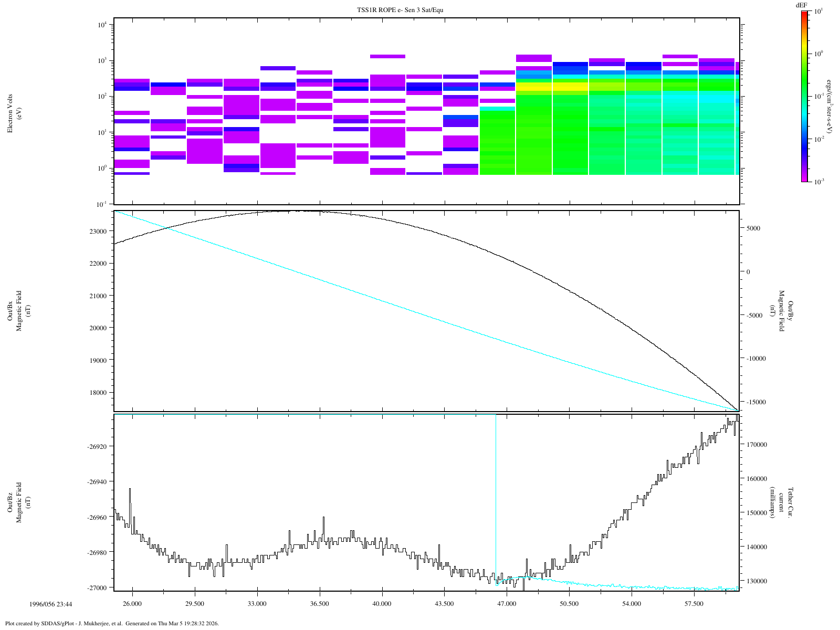840x630 pixels.
Task: Select the Out/Bz Magnetic Field axis label
Action: (15, 502)
